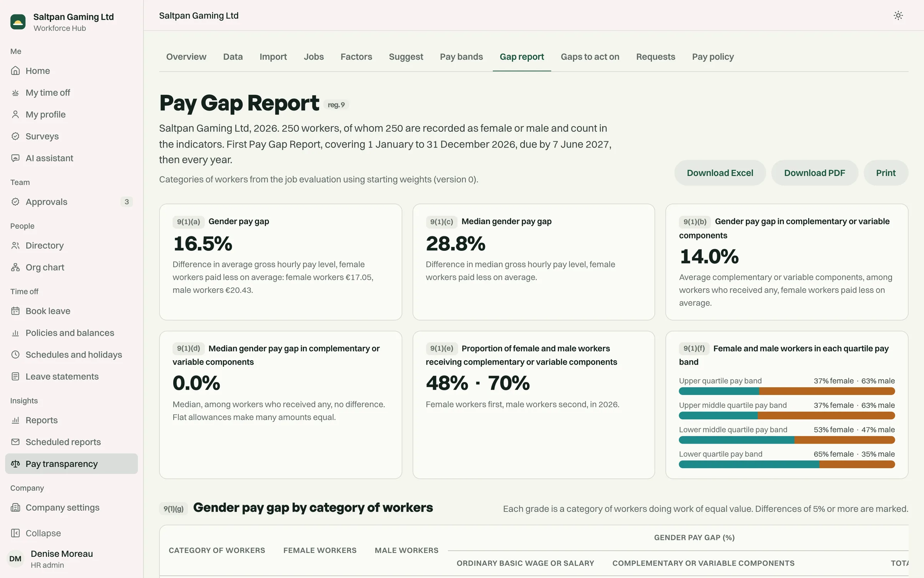The image size is (924, 578).
Task: Click the Scheduled reports envelope icon
Action: point(15,442)
